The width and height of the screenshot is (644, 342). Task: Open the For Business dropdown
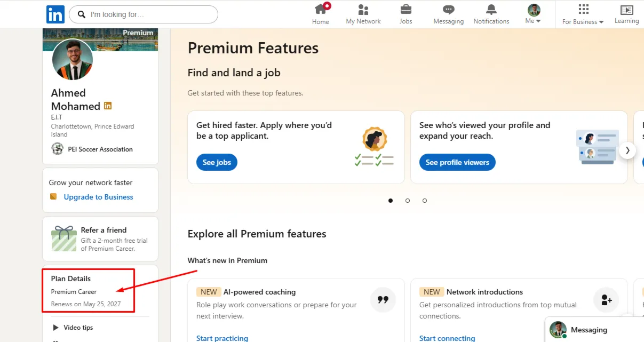coord(583,14)
